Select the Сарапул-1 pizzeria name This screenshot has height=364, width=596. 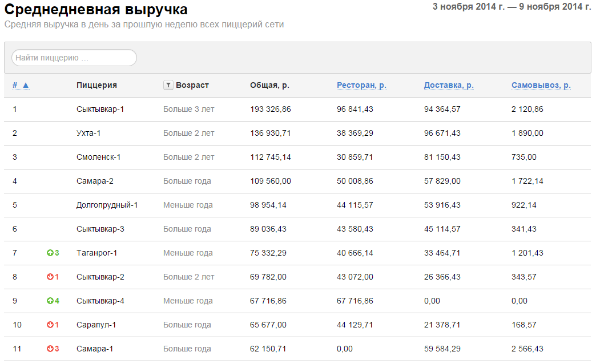click(96, 325)
